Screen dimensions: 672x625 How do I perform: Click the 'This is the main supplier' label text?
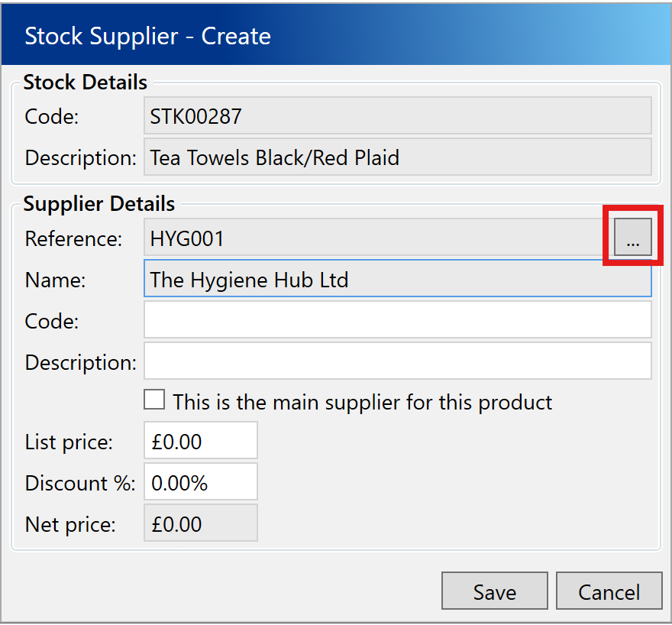(362, 402)
